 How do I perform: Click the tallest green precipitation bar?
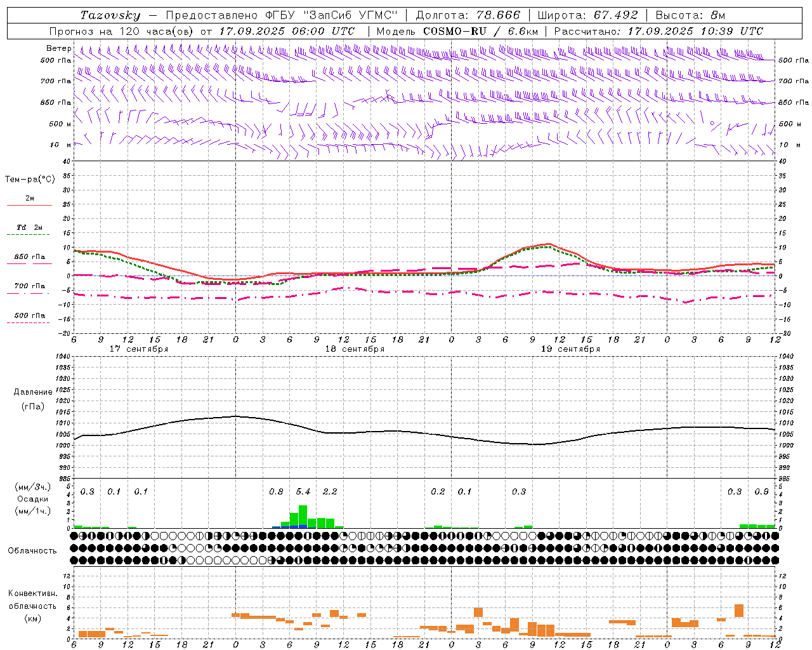tap(303, 517)
